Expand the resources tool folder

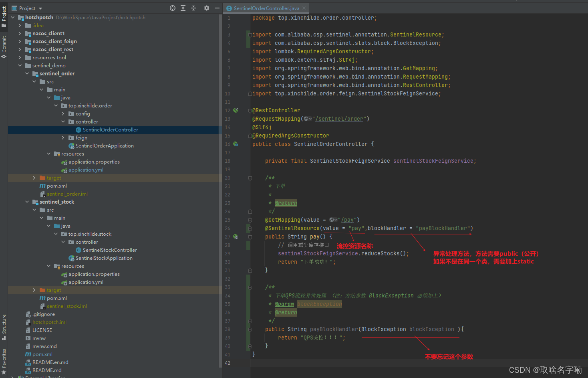[x=20, y=58]
